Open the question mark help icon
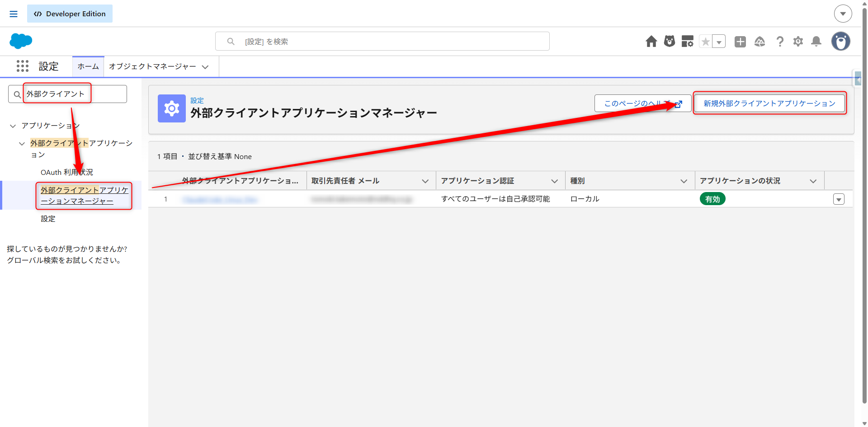 click(x=780, y=42)
